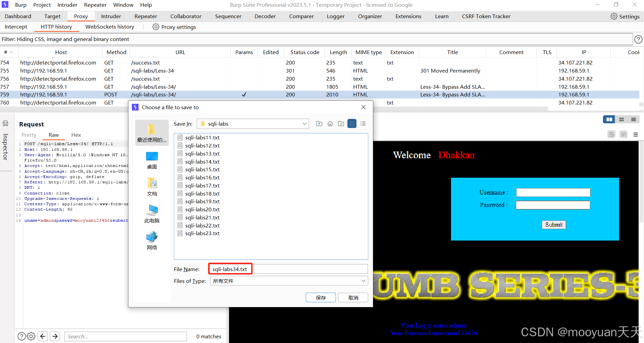
Task: Switch save dialog to details view
Action: point(363,124)
